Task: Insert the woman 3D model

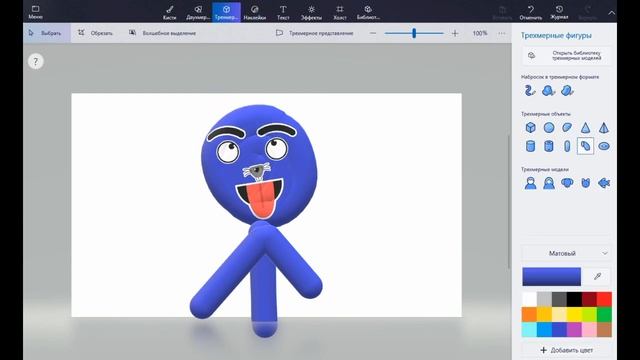Action: click(x=549, y=183)
